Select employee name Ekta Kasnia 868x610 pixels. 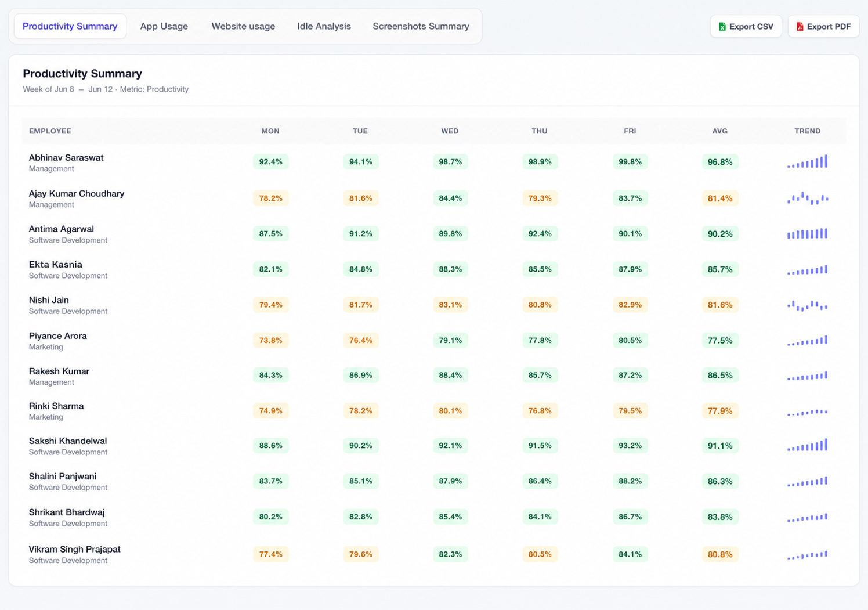pos(56,265)
